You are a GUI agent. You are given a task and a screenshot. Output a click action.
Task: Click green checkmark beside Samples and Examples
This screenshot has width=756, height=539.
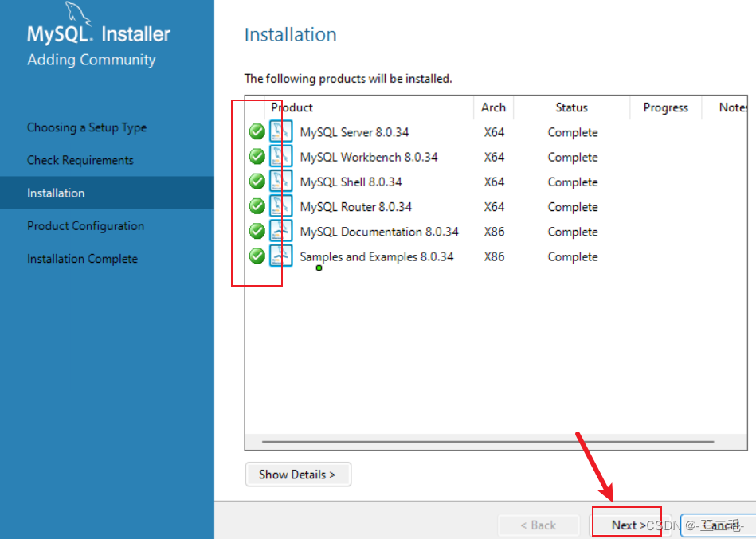(257, 256)
